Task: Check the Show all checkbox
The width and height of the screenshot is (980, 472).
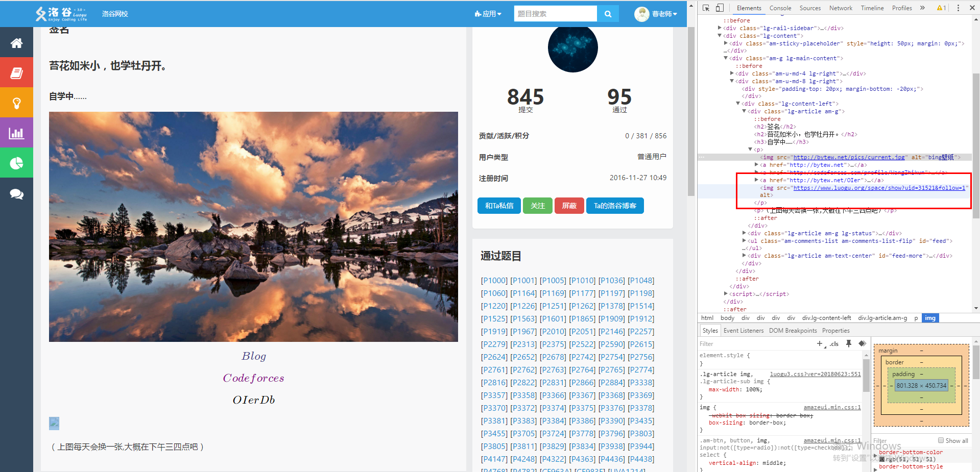Action: [941, 440]
